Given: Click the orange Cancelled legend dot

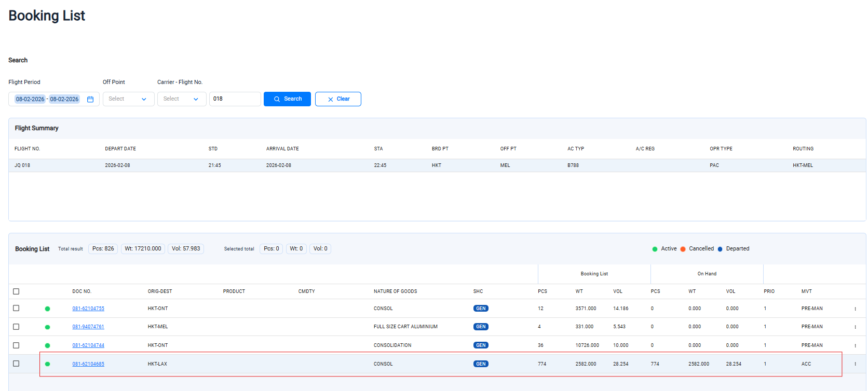Looking at the screenshot, I should click(x=683, y=249).
